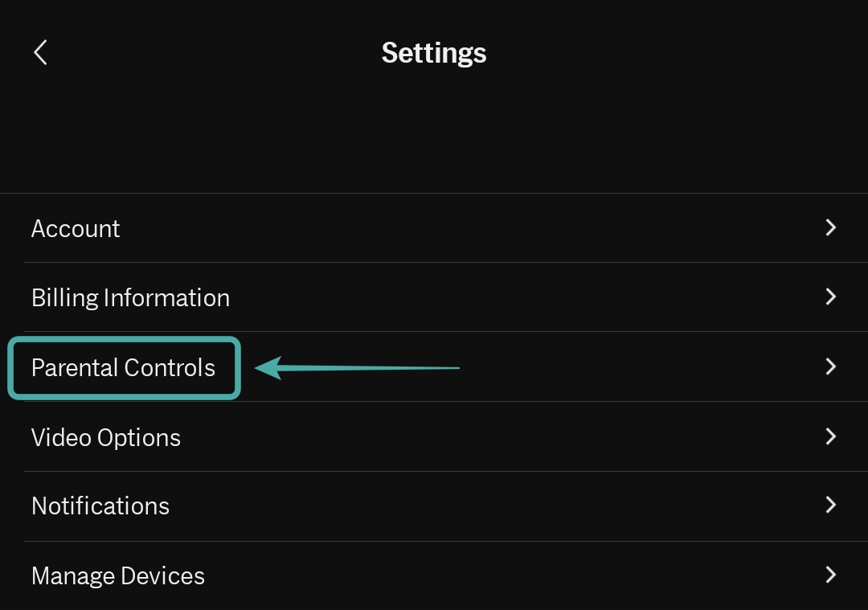
Task: Go back using the top-left arrow
Action: click(x=40, y=53)
